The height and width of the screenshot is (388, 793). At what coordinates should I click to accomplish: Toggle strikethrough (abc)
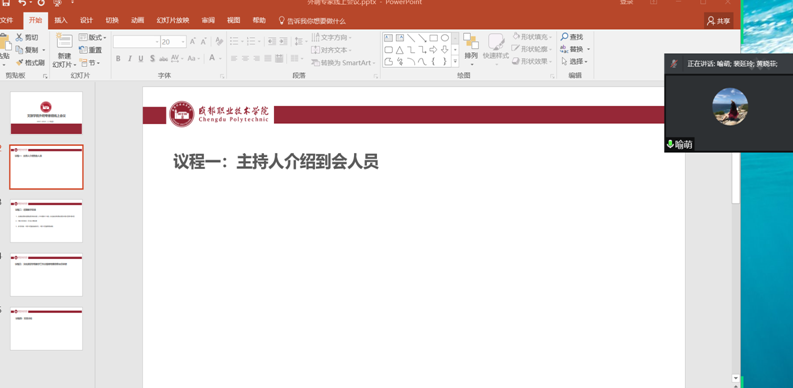click(163, 59)
